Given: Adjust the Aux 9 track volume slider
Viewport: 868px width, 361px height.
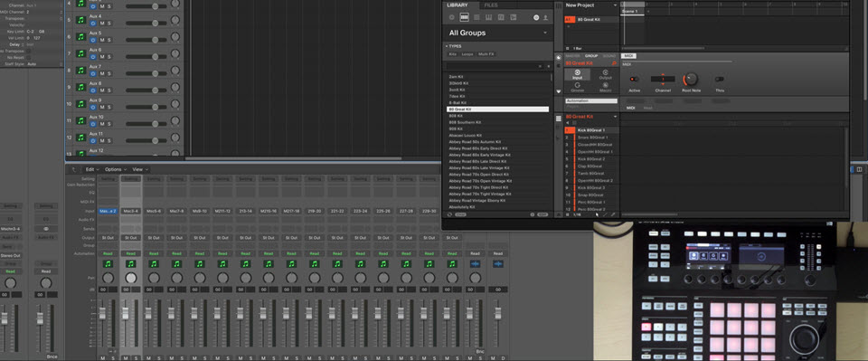Looking at the screenshot, I should coord(146,107).
